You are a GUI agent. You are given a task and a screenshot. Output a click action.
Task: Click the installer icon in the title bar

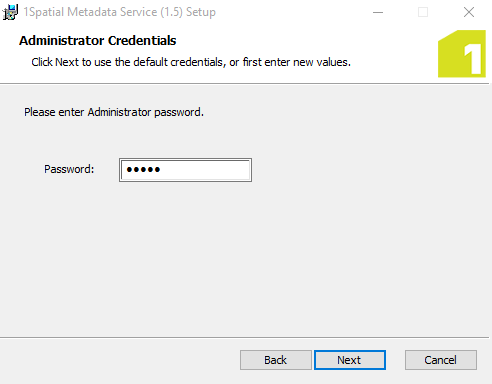[x=10, y=12]
